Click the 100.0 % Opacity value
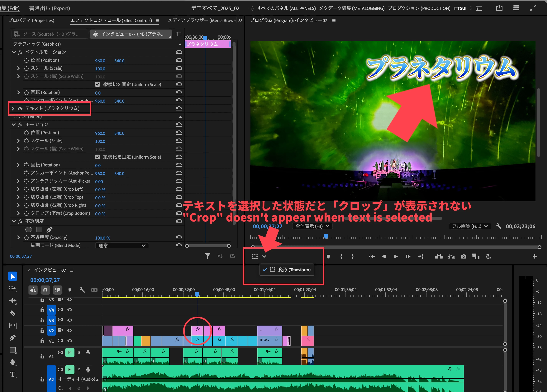This screenshot has width=547, height=392. click(x=102, y=238)
